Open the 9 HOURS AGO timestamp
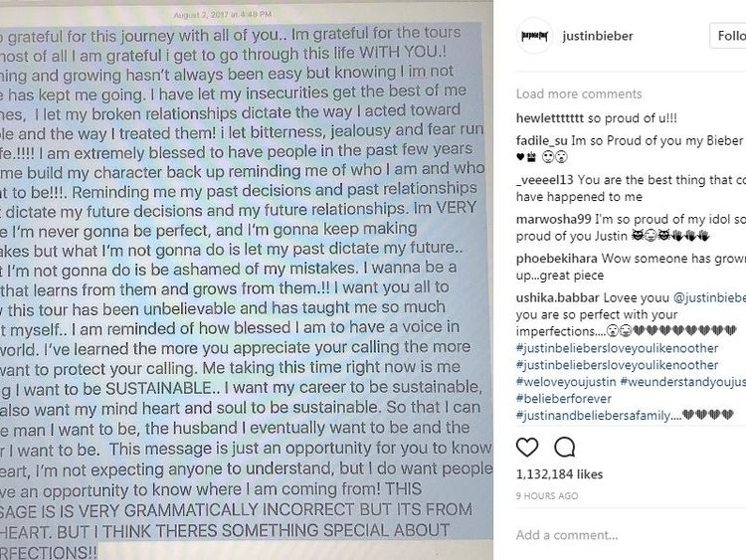Screen dimensions: 746x560 [x=547, y=495]
